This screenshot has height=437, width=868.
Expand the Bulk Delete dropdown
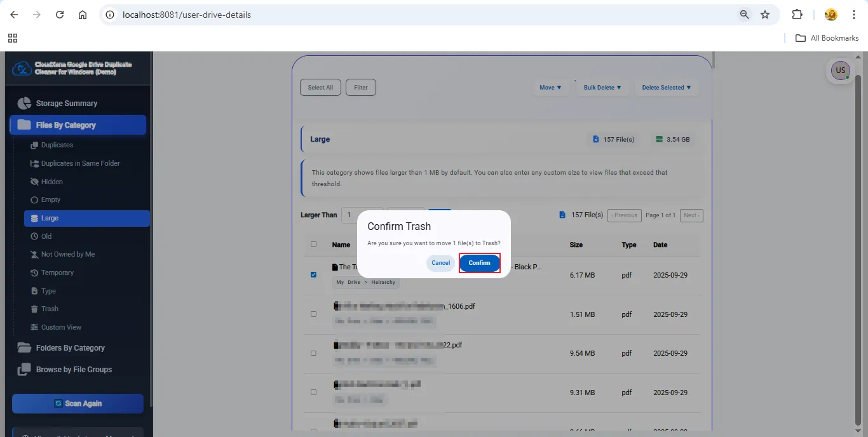[x=602, y=88]
